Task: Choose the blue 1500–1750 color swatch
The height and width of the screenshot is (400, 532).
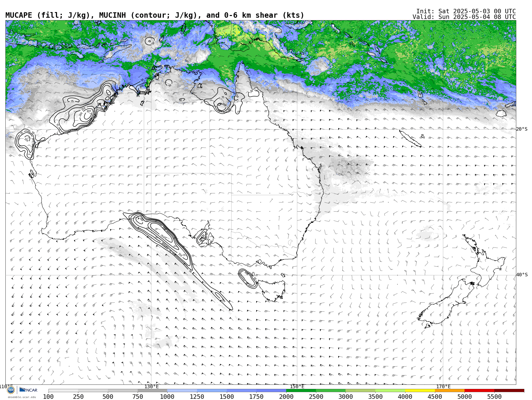Action: click(242, 391)
